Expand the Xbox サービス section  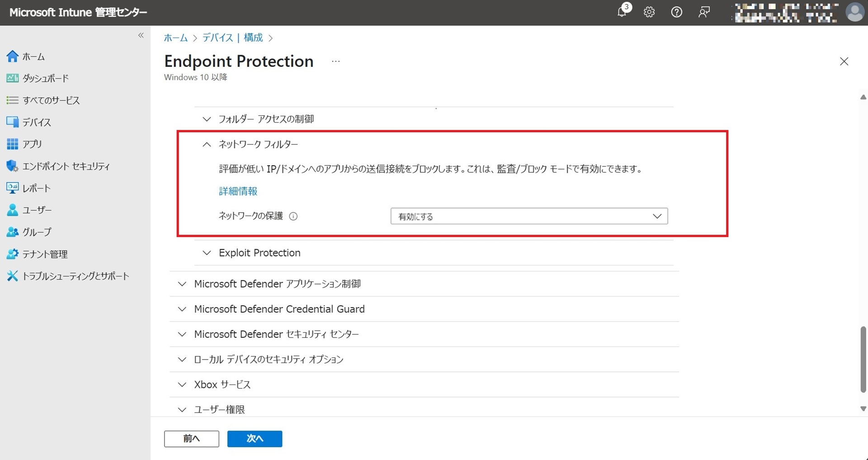point(182,384)
